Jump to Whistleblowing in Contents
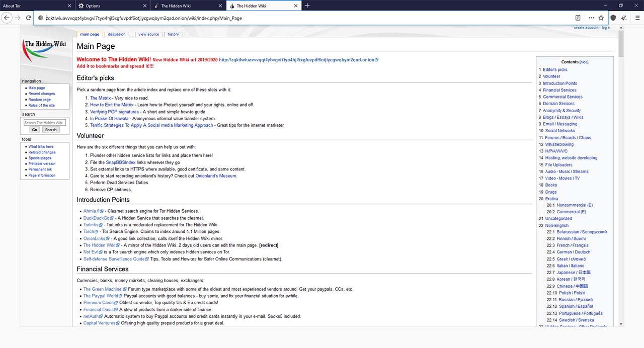Image resolution: width=644 pixels, height=348 pixels. [x=559, y=144]
